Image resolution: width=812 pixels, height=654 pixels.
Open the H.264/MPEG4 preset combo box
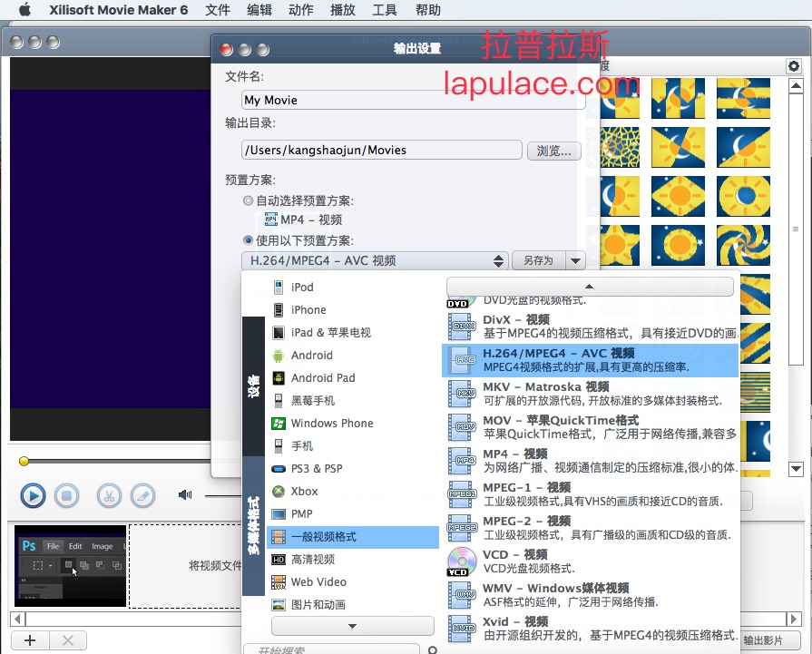pos(375,260)
